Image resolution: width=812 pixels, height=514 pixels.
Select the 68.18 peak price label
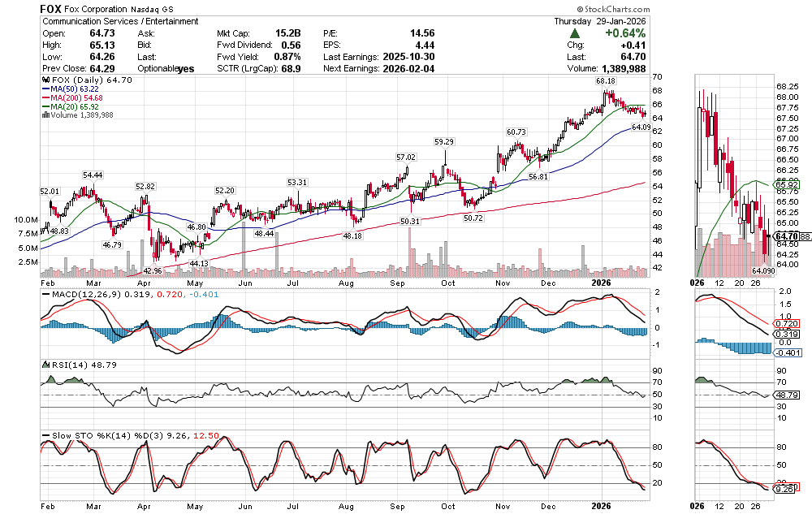(605, 81)
